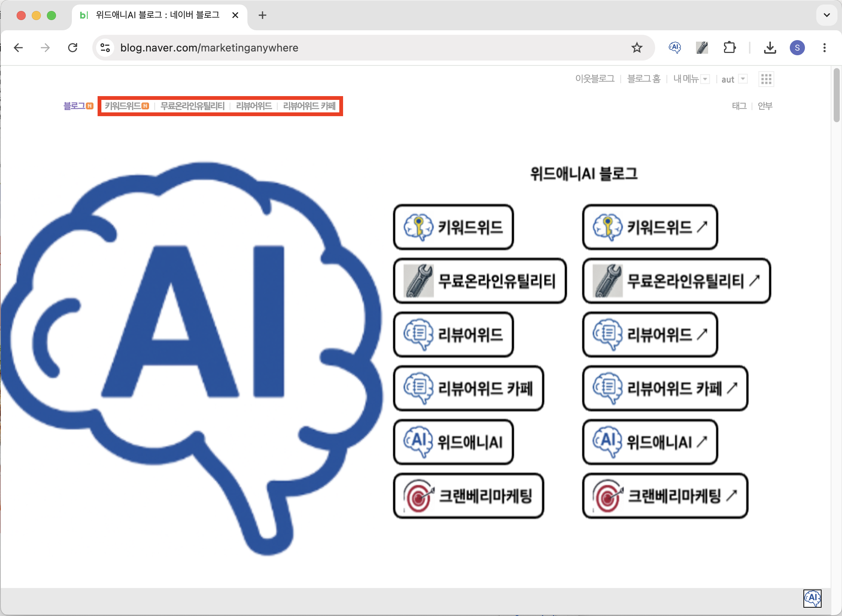Image resolution: width=842 pixels, height=616 pixels.
Task: Click the 키워드위드 button without arrow
Action: click(454, 227)
